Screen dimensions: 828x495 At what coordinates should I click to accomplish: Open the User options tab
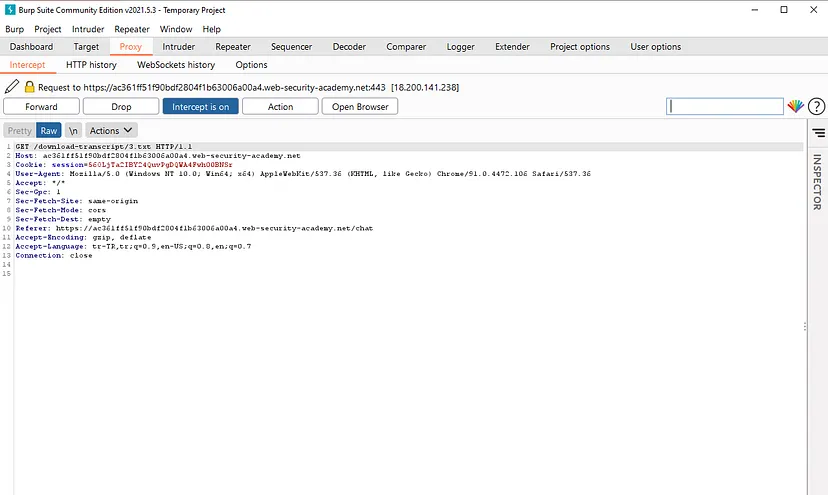[x=655, y=46]
